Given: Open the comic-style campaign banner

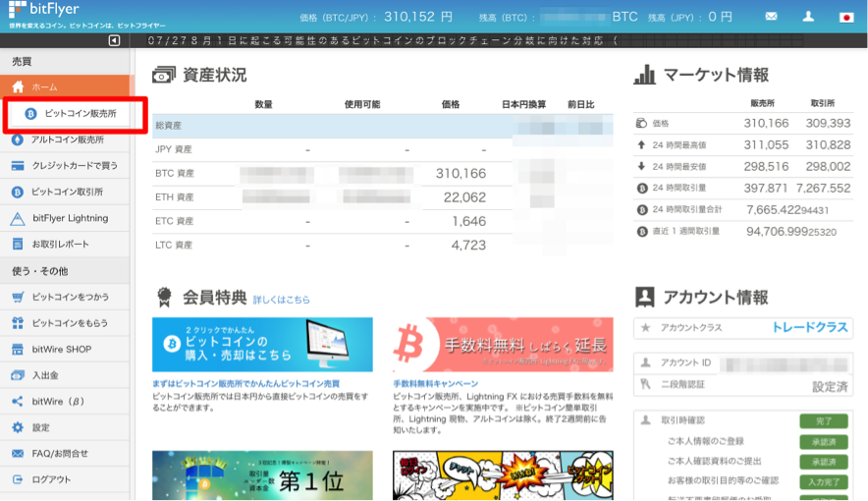Looking at the screenshot, I should 503,475.
